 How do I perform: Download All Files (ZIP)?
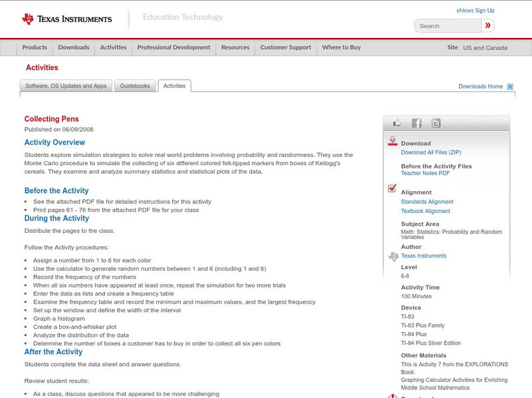[x=431, y=152]
